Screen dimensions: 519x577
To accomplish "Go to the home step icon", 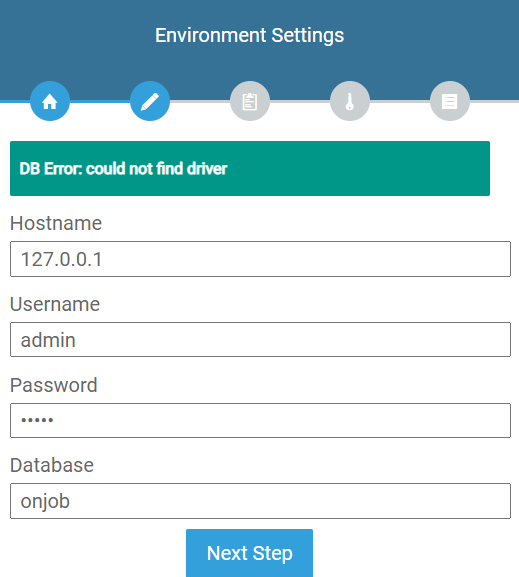I will [x=50, y=101].
